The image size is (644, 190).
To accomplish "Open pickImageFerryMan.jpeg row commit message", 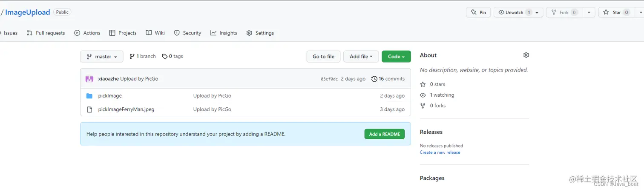I will (212, 109).
